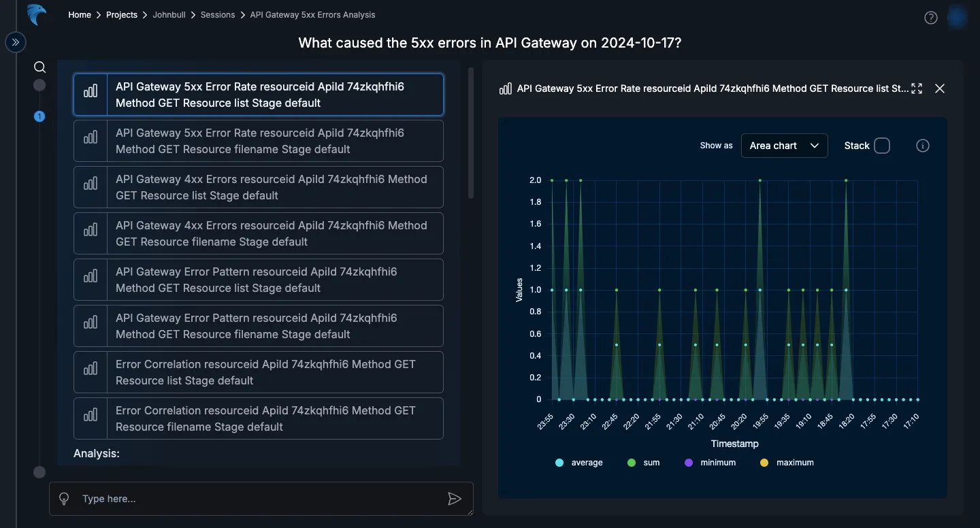Click chart icon of 4xx Resource list card
The width and height of the screenshot is (980, 528).
pos(91,184)
